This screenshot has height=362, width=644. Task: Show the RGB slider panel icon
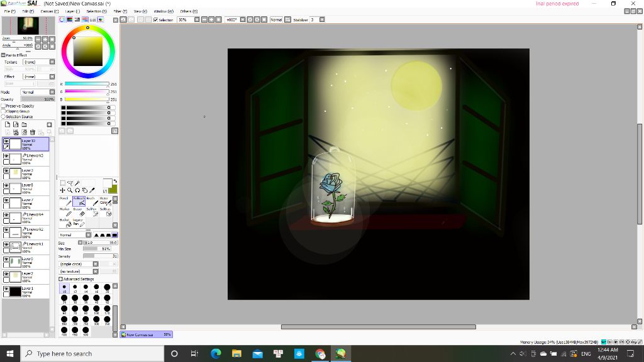tap(70, 19)
